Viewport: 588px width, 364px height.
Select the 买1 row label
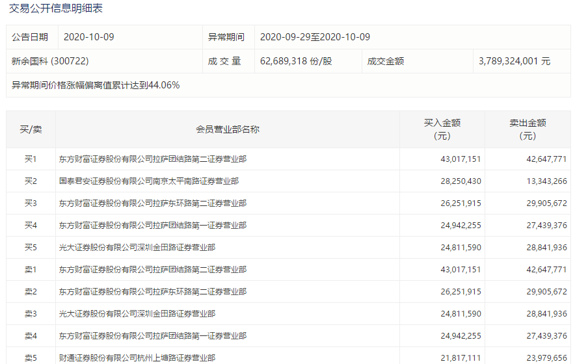click(x=31, y=159)
